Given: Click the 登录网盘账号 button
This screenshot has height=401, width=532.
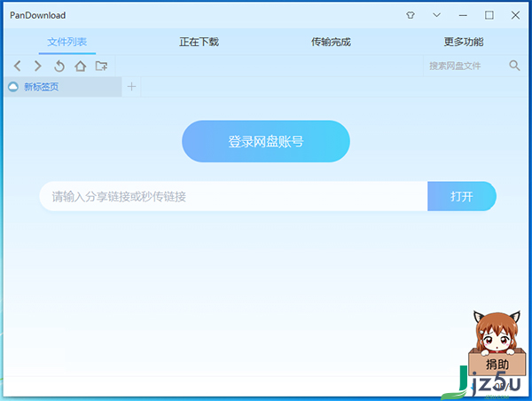Looking at the screenshot, I should [266, 141].
